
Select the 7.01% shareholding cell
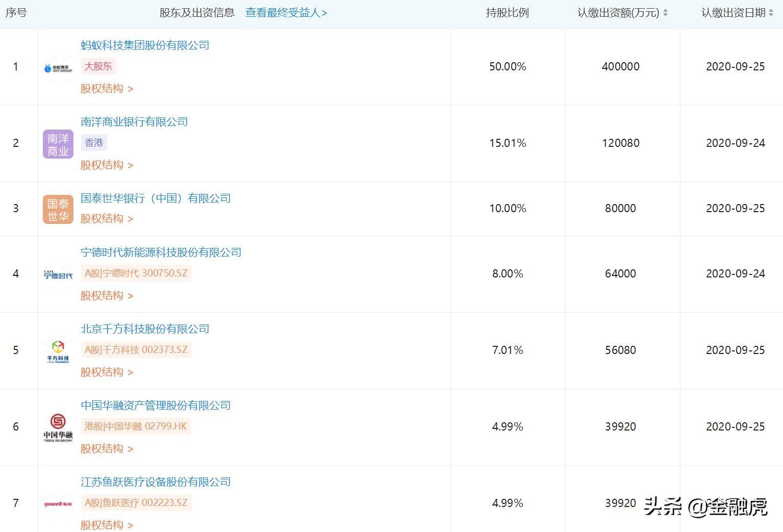coord(508,350)
